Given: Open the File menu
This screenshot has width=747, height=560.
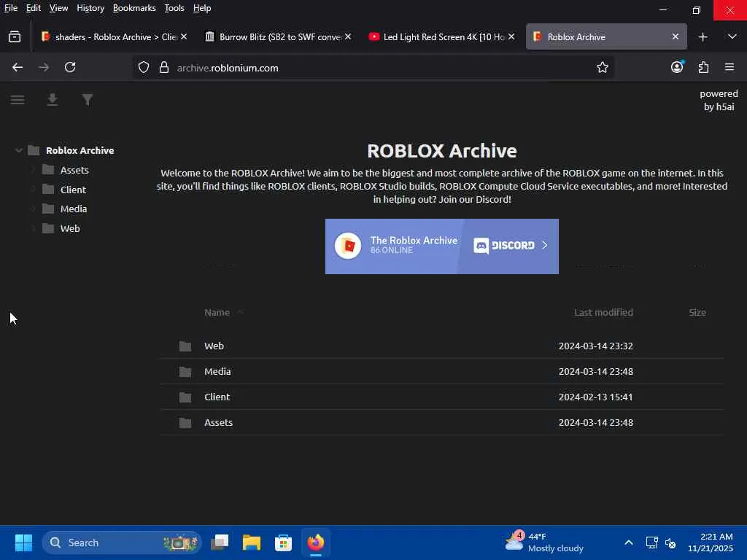Looking at the screenshot, I should tap(11, 8).
